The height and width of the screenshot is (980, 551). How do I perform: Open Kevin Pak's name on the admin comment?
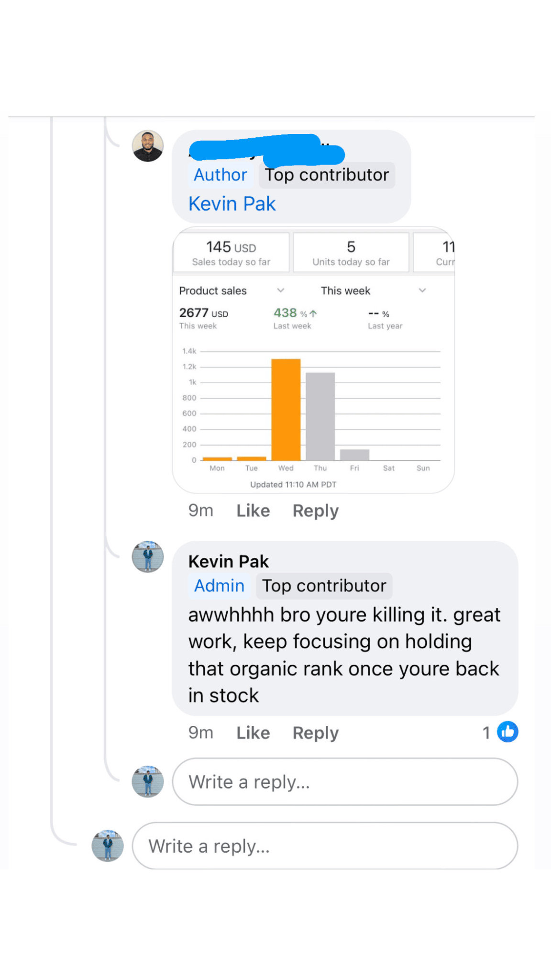point(229,561)
